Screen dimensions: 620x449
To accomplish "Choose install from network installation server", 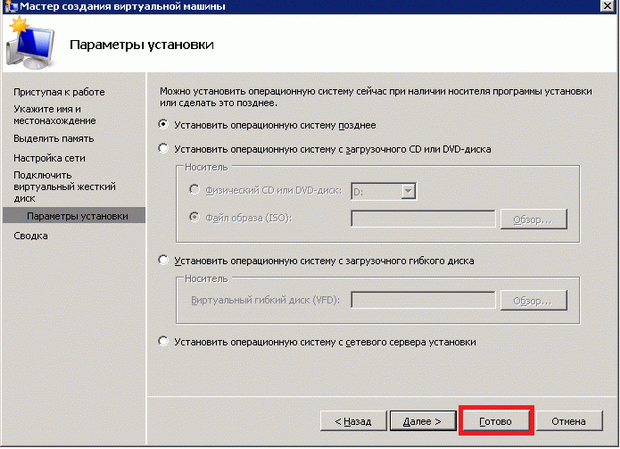I will 165,341.
